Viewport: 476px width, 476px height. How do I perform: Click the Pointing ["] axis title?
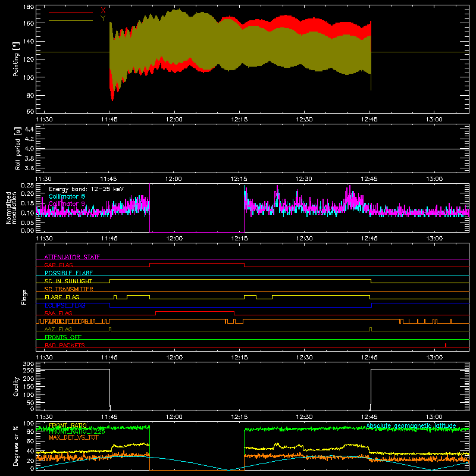pos(16,59)
